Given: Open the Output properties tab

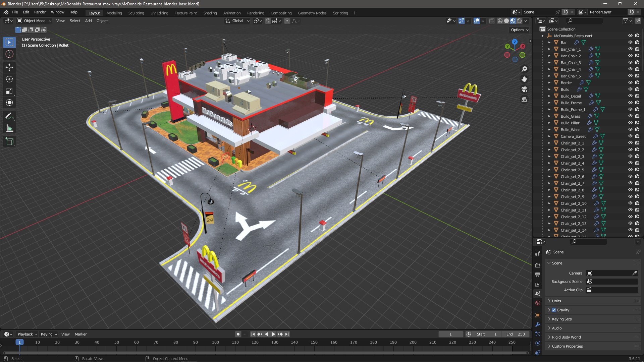Looking at the screenshot, I should click(538, 275).
